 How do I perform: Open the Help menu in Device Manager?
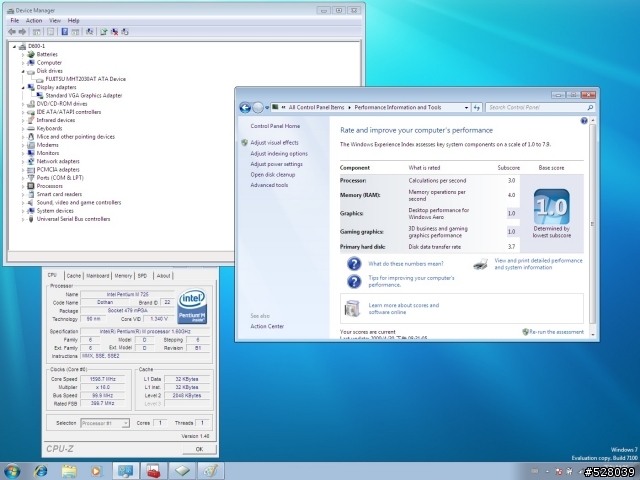[x=73, y=20]
